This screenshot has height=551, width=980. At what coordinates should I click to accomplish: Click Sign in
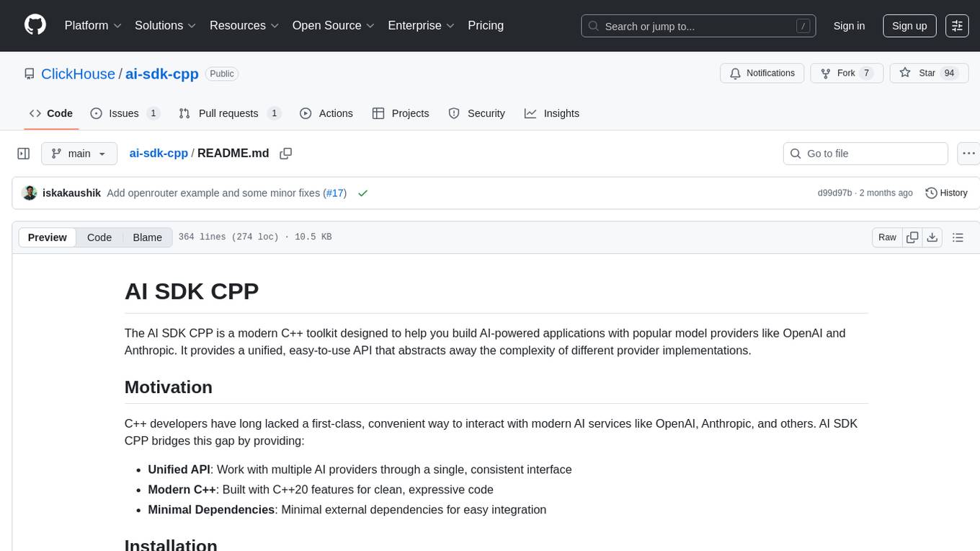point(849,26)
